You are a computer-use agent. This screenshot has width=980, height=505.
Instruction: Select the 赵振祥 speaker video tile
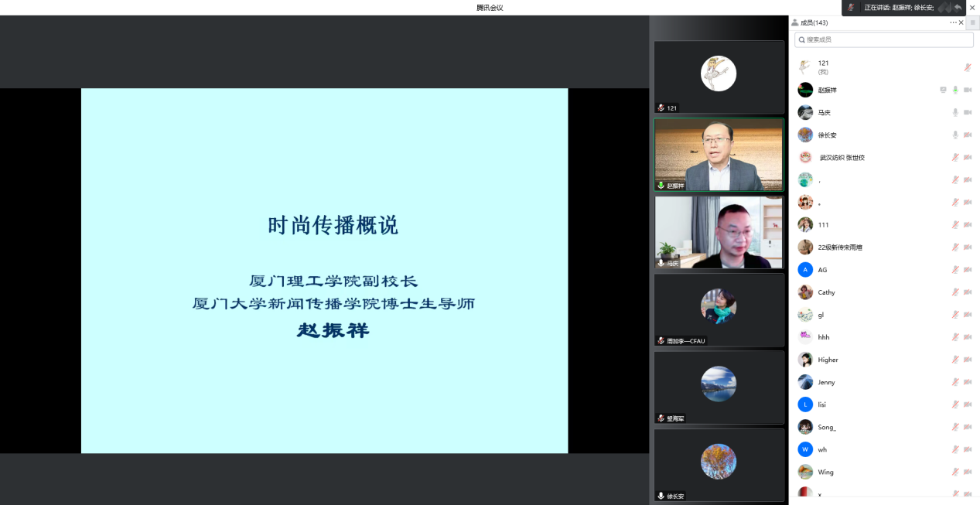(719, 155)
